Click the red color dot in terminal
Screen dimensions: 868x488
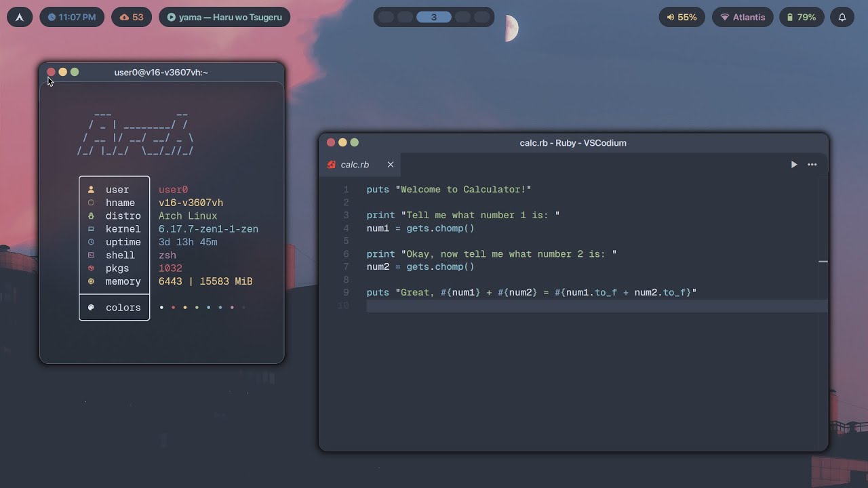pos(174,308)
